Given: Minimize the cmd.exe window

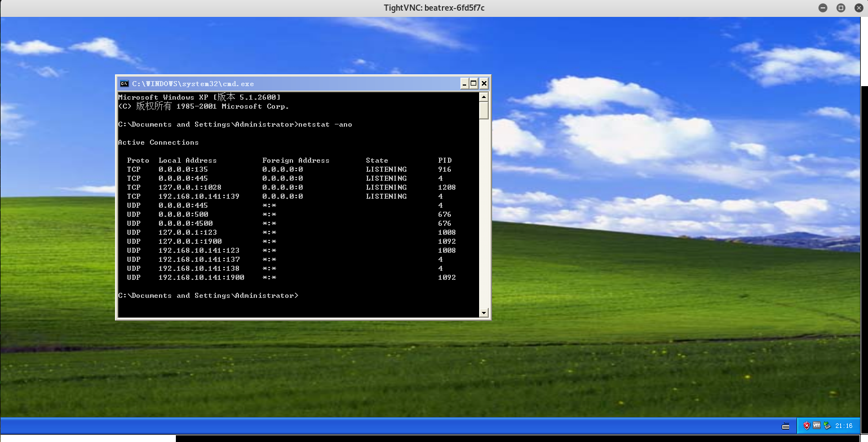Looking at the screenshot, I should coord(464,83).
